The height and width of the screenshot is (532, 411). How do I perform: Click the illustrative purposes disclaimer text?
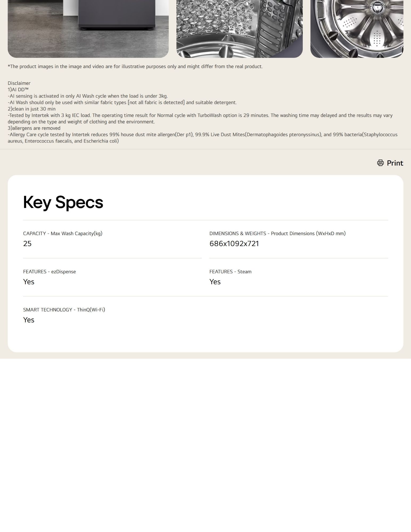(135, 66)
